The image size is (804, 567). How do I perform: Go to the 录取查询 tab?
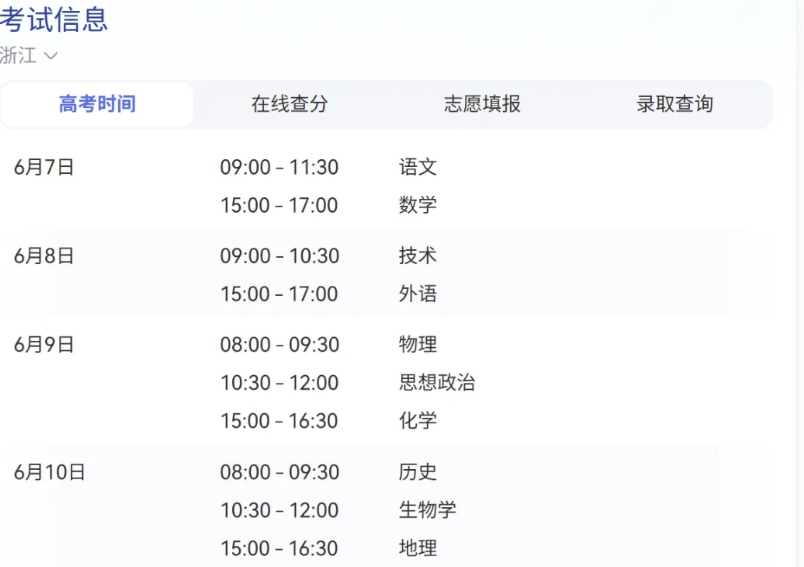(x=675, y=104)
